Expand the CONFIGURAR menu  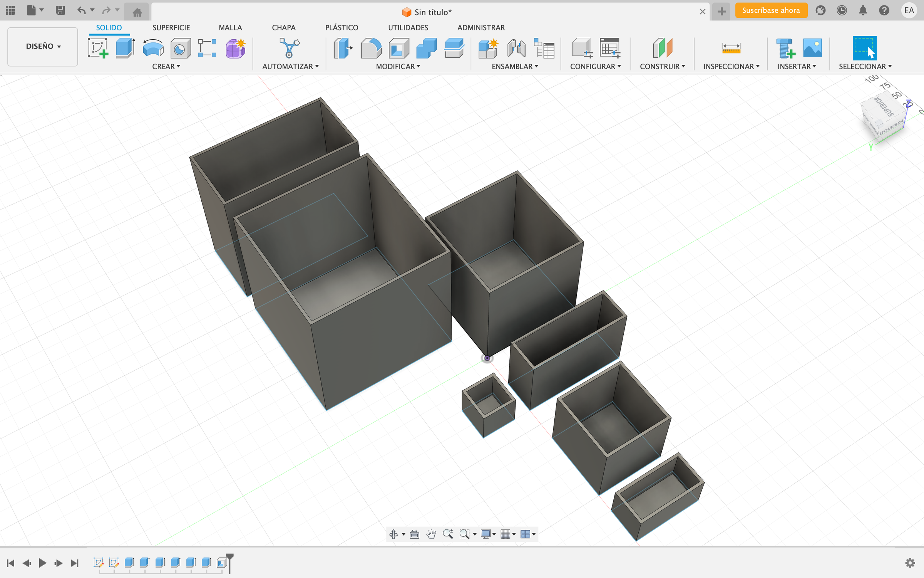coord(595,66)
